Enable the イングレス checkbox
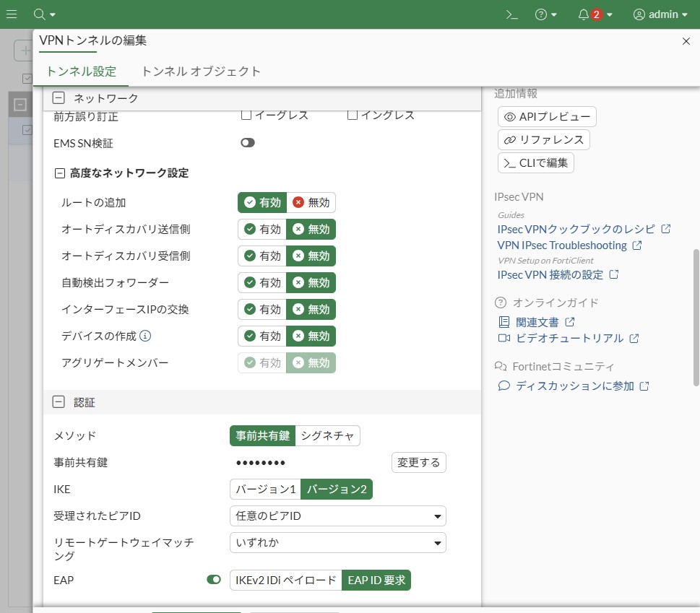The image size is (700, 613). [353, 115]
